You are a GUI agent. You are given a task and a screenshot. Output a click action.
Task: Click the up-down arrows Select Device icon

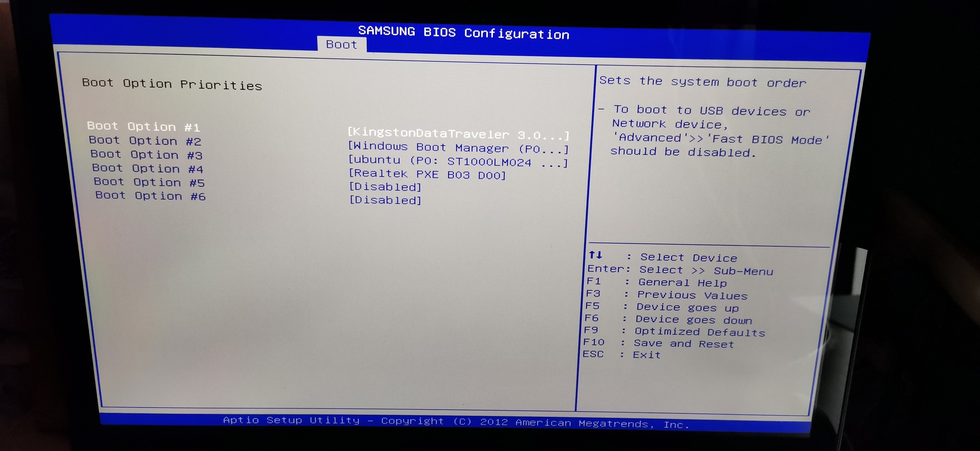(x=595, y=255)
